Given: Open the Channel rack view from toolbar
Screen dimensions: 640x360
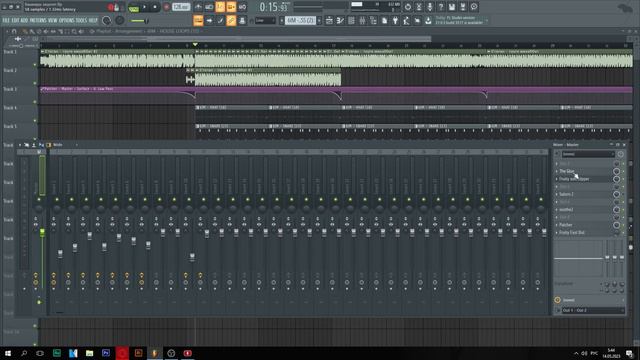Looking at the screenshot, I should click(x=351, y=20).
